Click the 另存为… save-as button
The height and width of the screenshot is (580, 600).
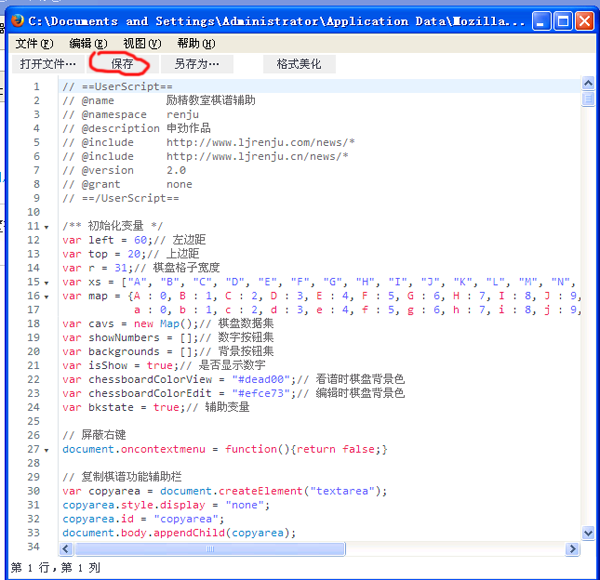(197, 64)
